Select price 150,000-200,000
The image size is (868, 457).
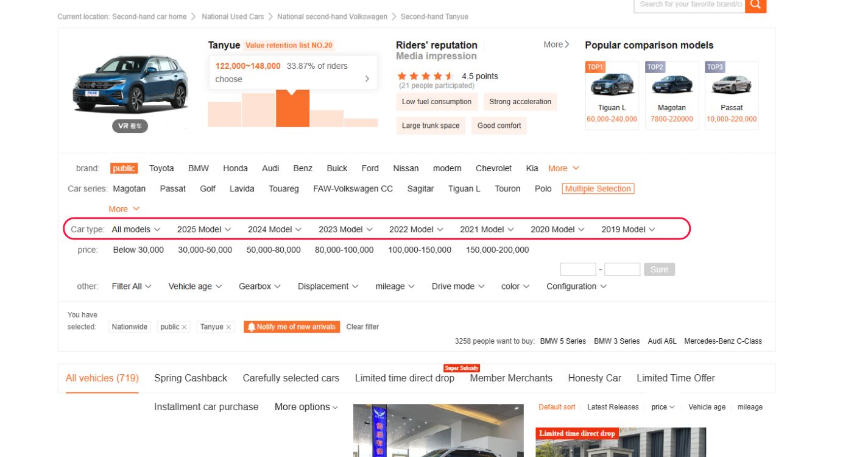(x=497, y=250)
